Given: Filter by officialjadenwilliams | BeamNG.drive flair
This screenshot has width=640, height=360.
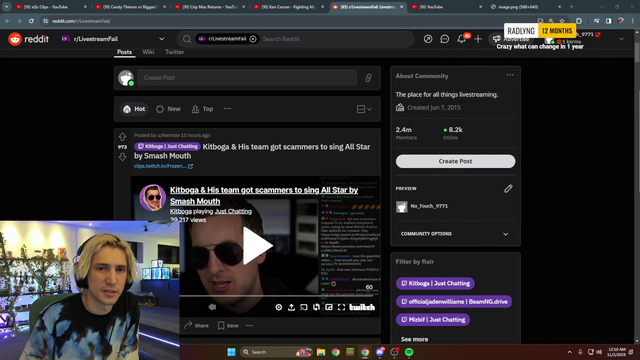Looking at the screenshot, I should (454, 302).
